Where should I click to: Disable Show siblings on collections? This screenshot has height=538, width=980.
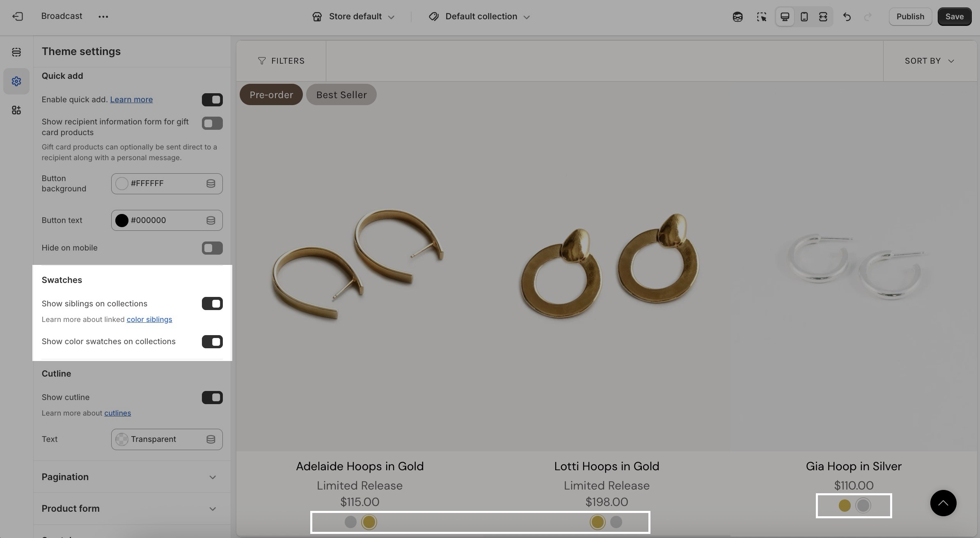pyautogui.click(x=212, y=304)
